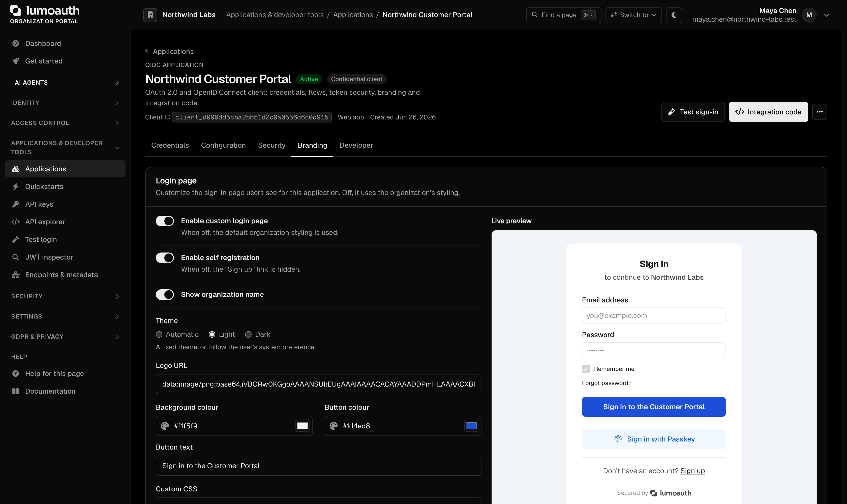Click the Help for this page question icon
The height and width of the screenshot is (504, 847).
tap(16, 373)
